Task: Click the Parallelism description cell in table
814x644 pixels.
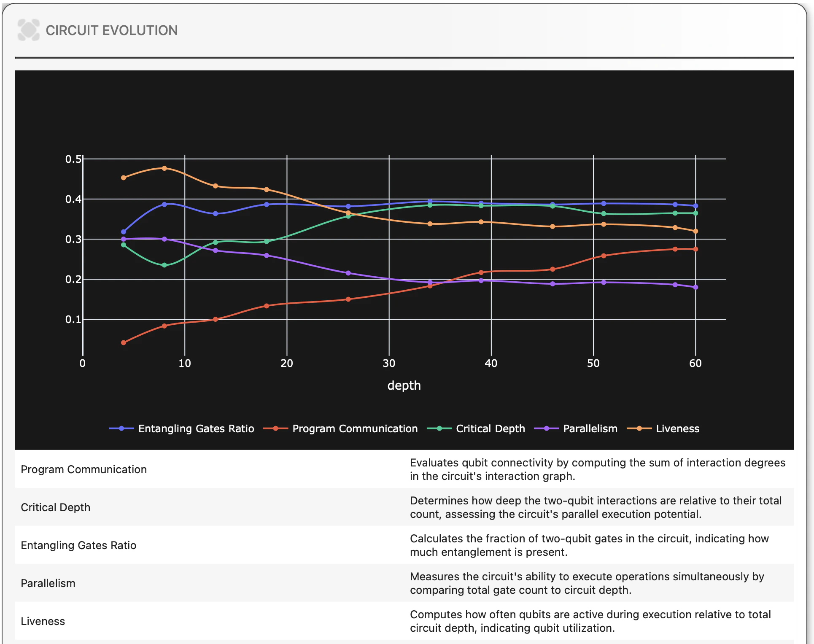Action: click(x=587, y=583)
